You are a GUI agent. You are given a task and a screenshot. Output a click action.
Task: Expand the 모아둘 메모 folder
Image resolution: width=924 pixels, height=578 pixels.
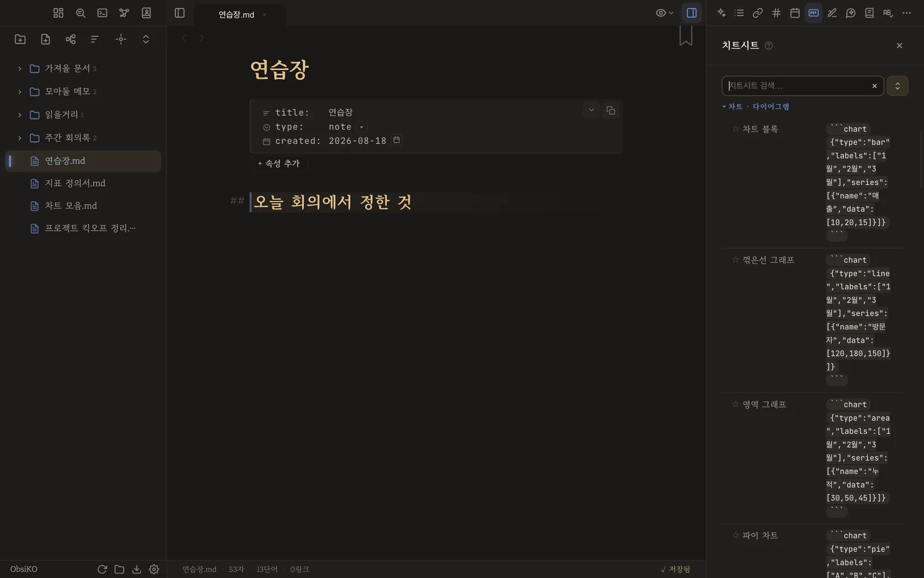[20, 92]
